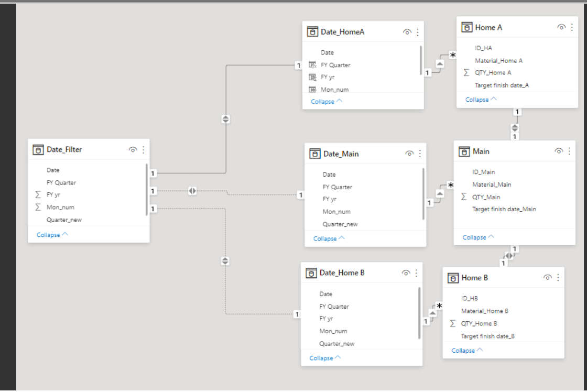The image size is (587, 392).
Task: Toggle visibility of Main table
Action: tap(559, 151)
